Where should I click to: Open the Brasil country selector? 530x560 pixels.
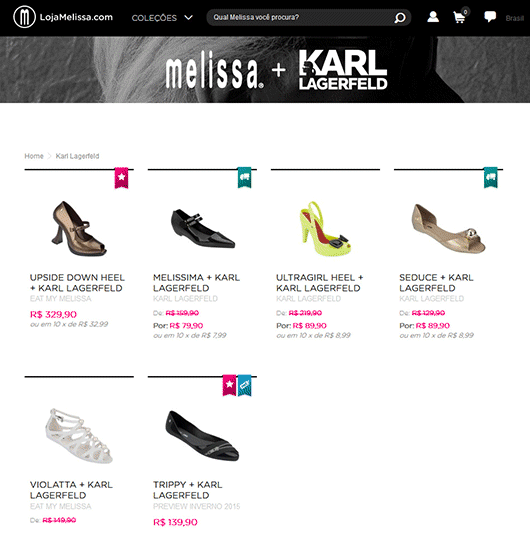pyautogui.click(x=515, y=18)
